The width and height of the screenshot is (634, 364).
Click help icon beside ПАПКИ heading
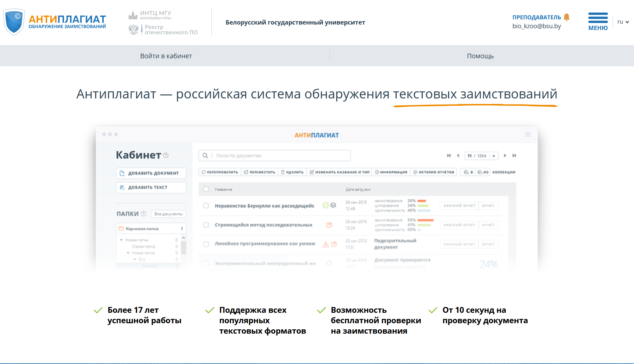coord(143,214)
